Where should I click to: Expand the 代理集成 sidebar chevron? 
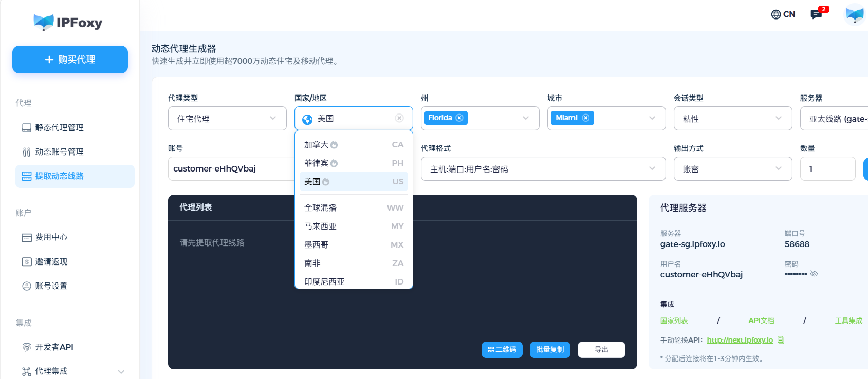(121, 372)
